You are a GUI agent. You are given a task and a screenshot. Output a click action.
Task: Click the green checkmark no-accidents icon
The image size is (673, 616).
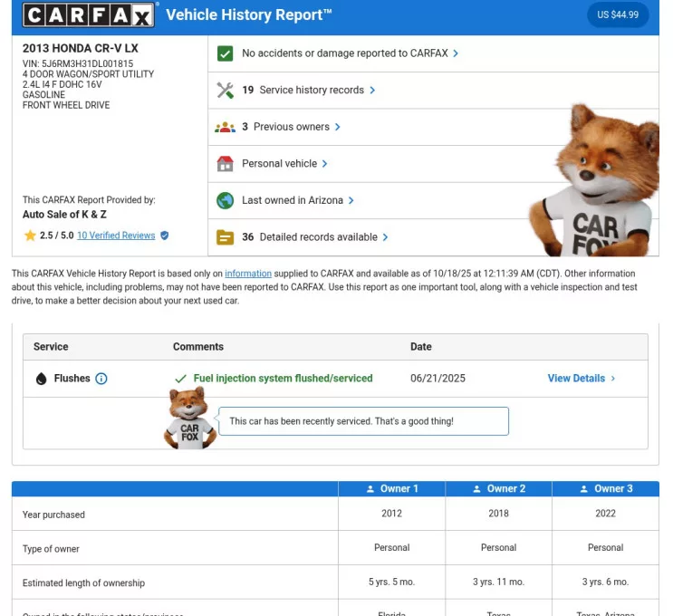[226, 53]
